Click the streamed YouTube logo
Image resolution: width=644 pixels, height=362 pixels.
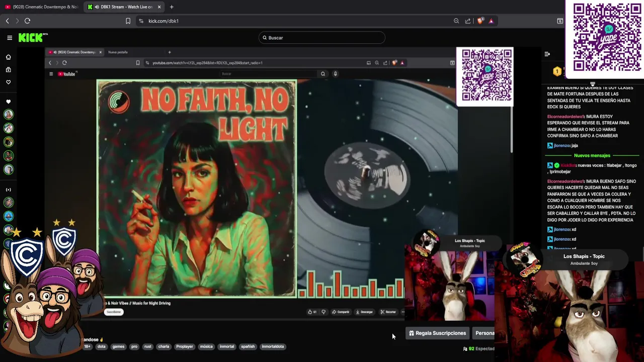(66, 74)
